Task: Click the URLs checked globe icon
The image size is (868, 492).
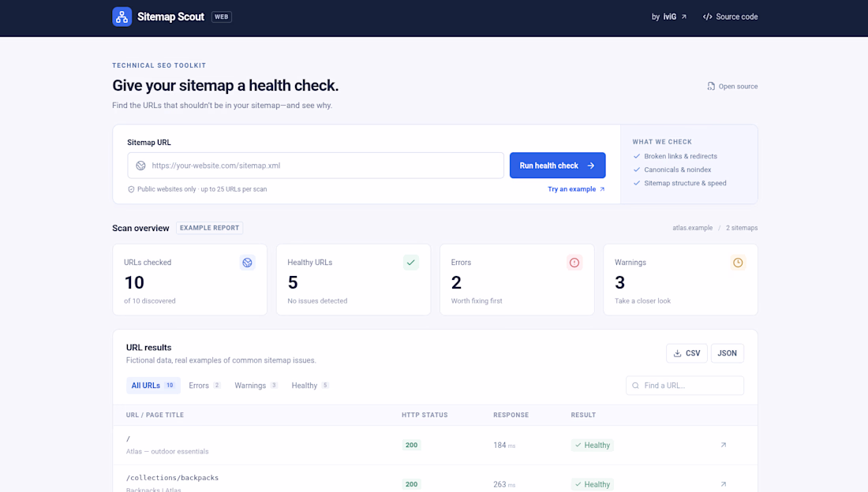Action: pos(248,263)
